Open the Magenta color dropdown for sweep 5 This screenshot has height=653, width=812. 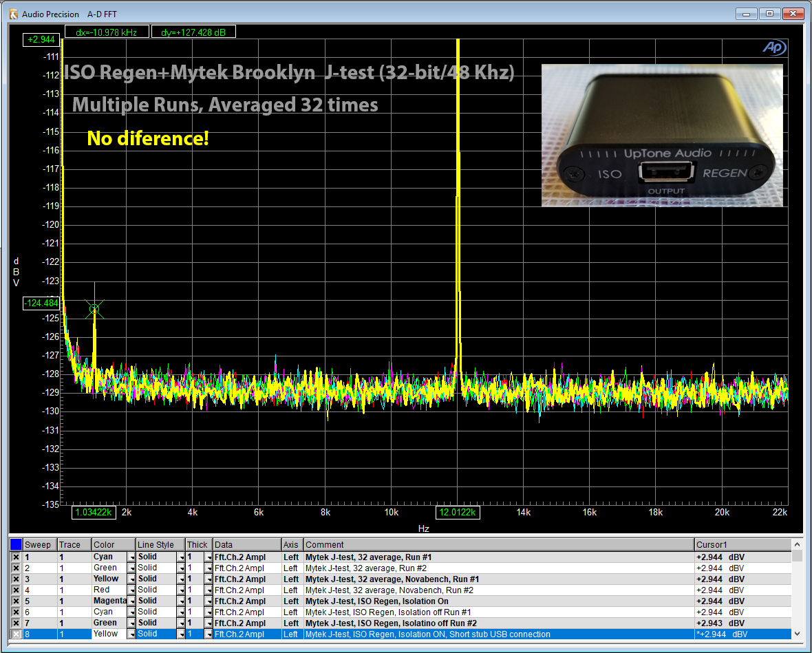(131, 601)
